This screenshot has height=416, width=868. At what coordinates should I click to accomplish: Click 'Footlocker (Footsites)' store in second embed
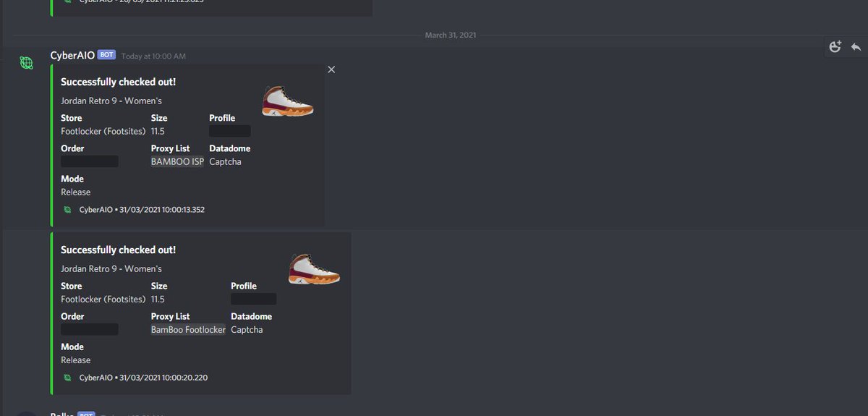tap(103, 299)
